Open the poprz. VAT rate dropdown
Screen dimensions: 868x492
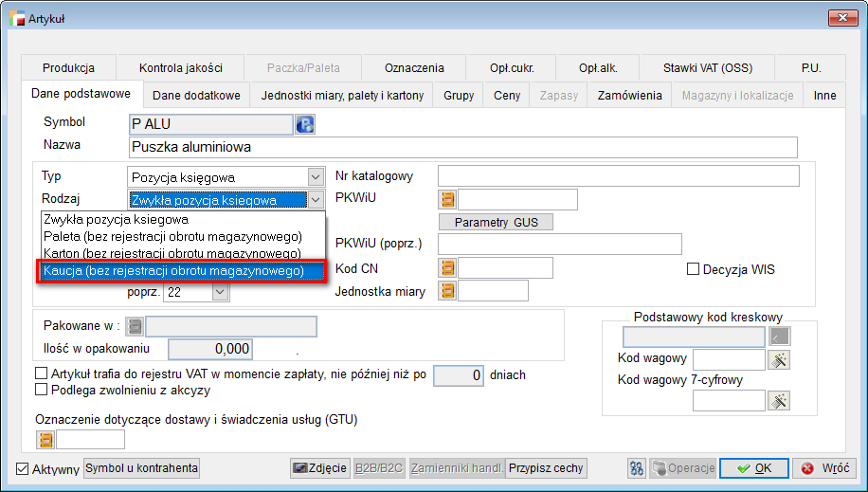tap(220, 293)
